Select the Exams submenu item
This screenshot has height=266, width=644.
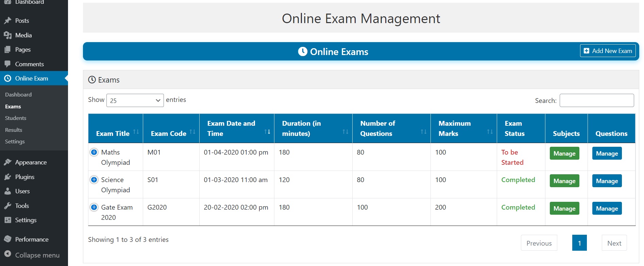[x=13, y=107]
